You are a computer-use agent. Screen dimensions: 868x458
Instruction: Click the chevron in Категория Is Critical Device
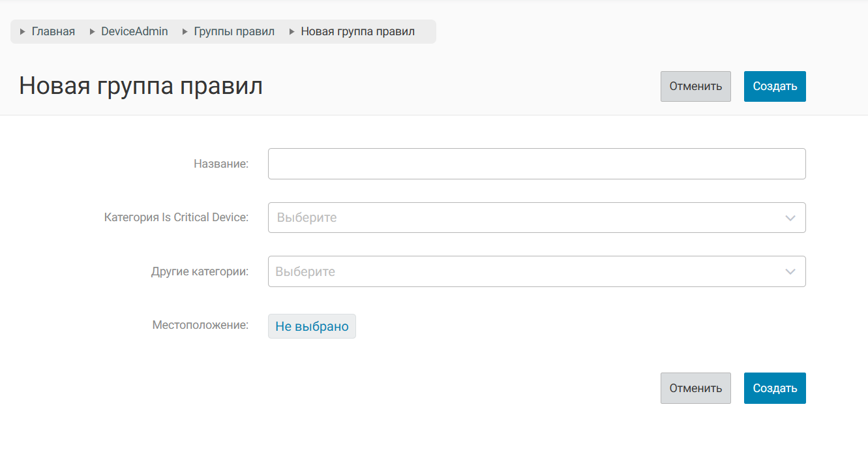click(x=790, y=218)
